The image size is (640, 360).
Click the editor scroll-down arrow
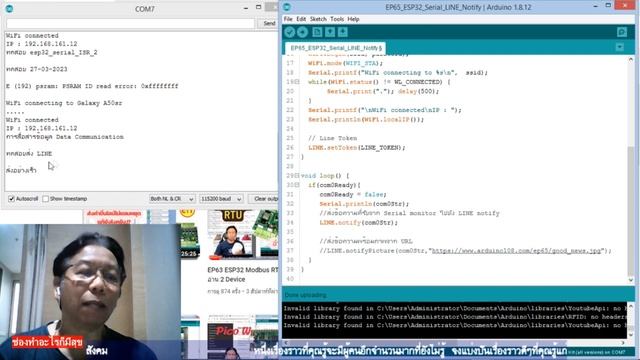pyautogui.click(x=631, y=280)
